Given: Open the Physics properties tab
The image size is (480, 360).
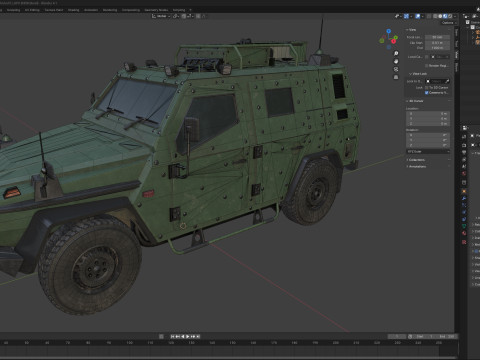Looking at the screenshot, I should pos(464,212).
